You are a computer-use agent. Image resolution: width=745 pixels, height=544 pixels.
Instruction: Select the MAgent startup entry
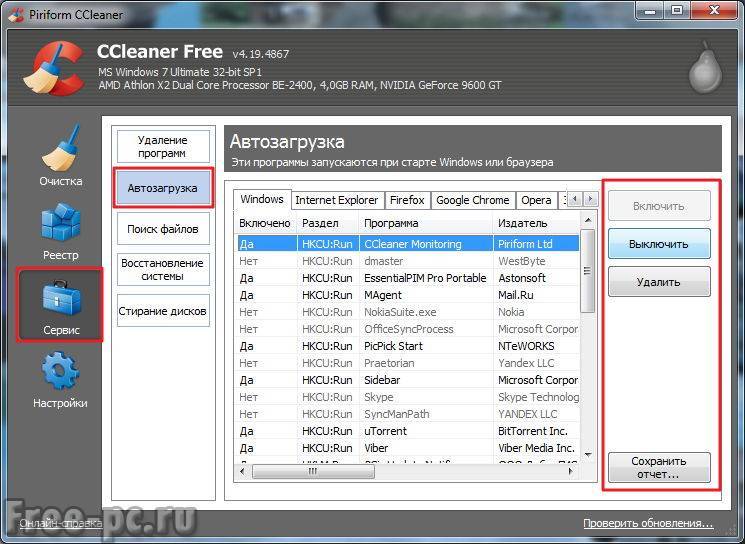tap(407, 295)
